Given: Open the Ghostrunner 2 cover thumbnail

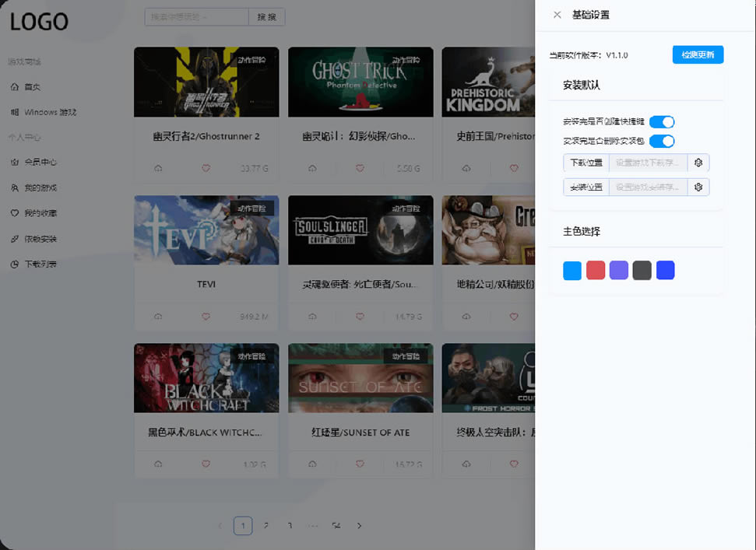Looking at the screenshot, I should point(206,82).
